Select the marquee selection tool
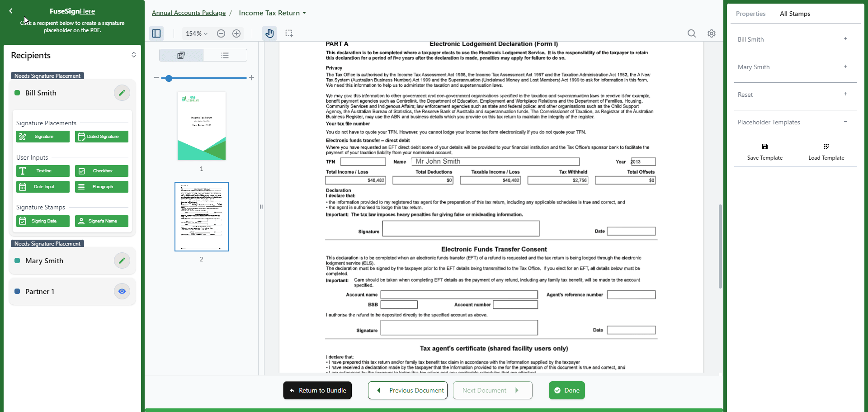Viewport: 868px width, 412px height. pos(289,33)
